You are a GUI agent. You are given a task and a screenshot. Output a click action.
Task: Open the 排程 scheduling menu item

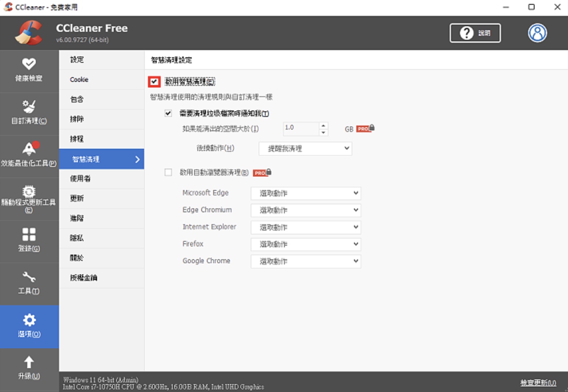coord(101,139)
